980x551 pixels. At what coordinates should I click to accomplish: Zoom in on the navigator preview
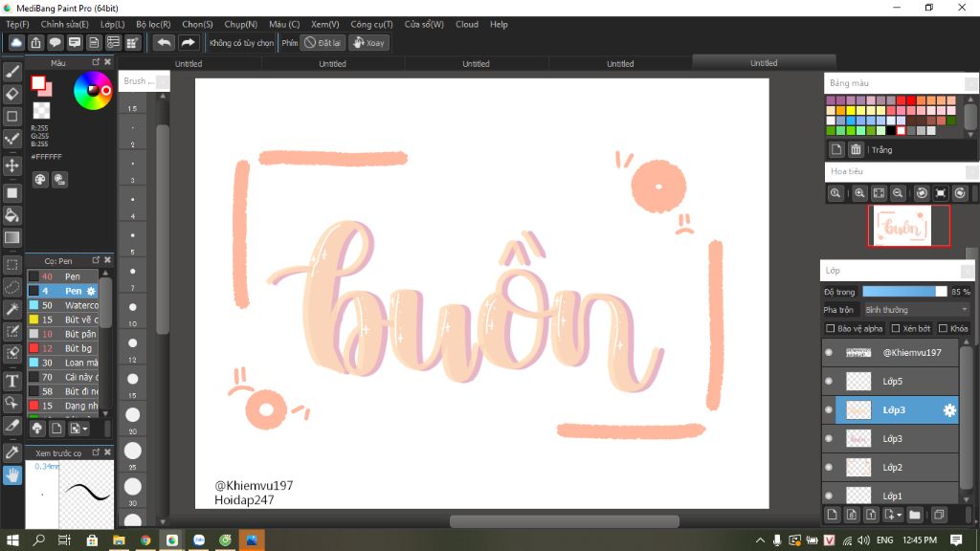[859, 193]
